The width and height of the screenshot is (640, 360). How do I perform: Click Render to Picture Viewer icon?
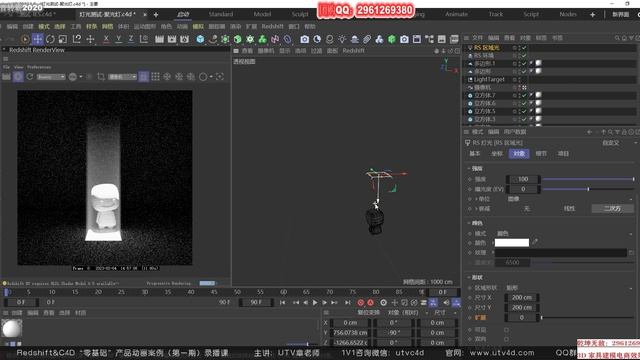click(172, 39)
